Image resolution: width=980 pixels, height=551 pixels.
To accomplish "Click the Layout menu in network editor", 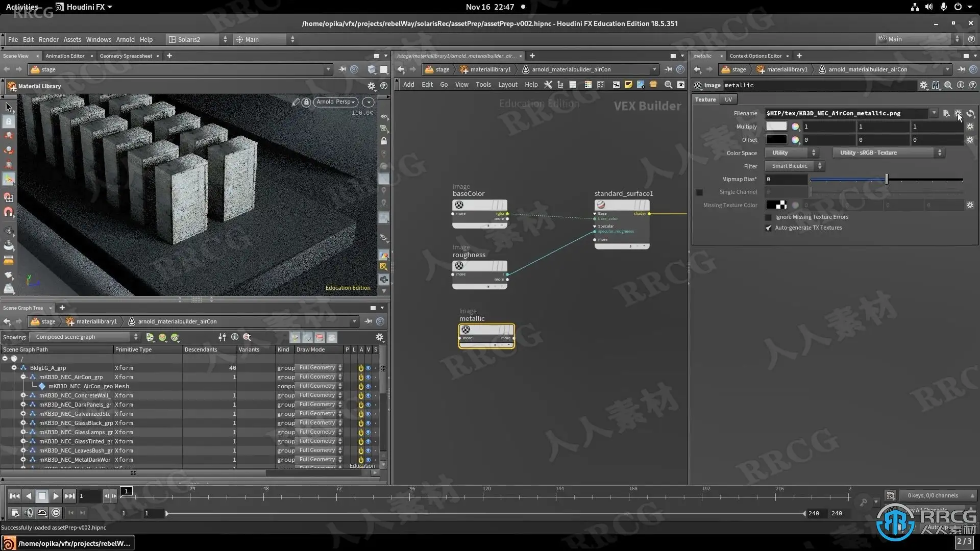I will point(507,85).
